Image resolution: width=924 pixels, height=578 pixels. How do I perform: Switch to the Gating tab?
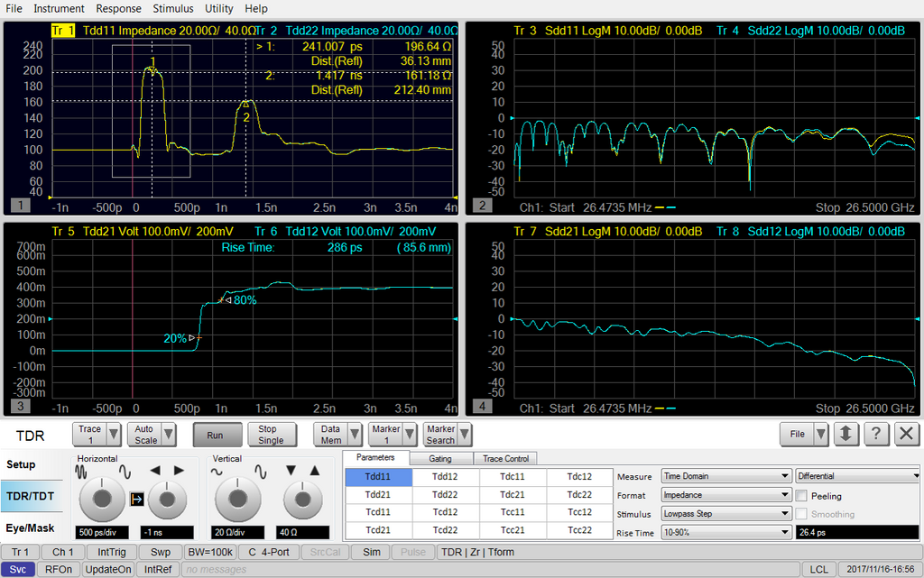pos(439,458)
